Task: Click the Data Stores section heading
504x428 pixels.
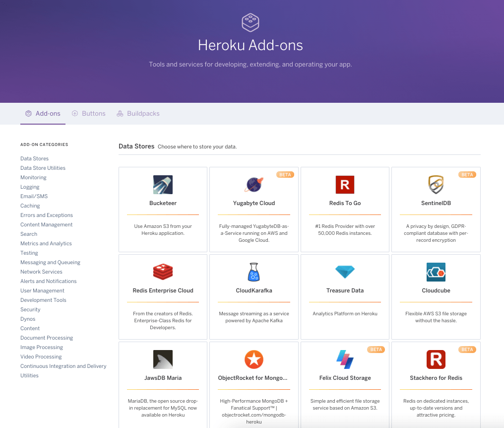Action: (136, 146)
